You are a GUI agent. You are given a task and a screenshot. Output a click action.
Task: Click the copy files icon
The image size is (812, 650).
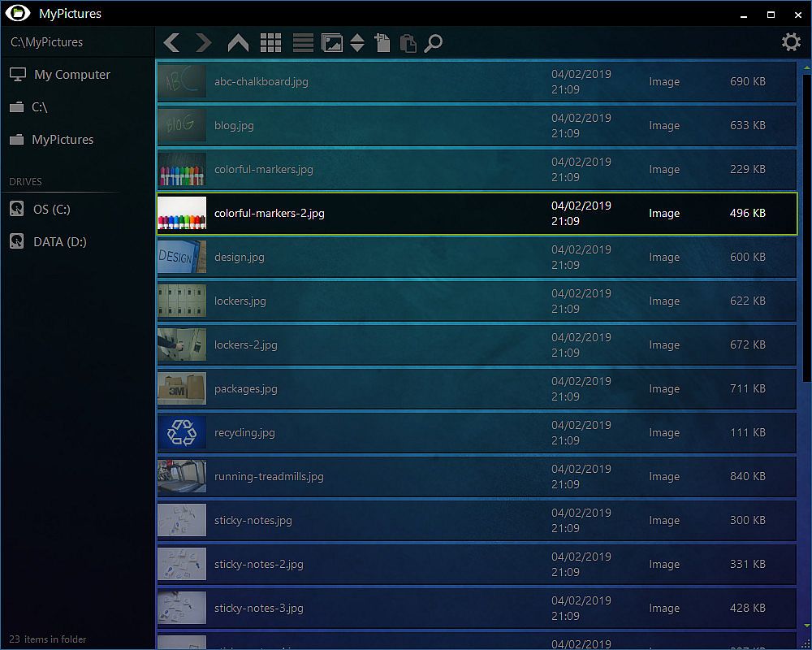click(x=382, y=42)
